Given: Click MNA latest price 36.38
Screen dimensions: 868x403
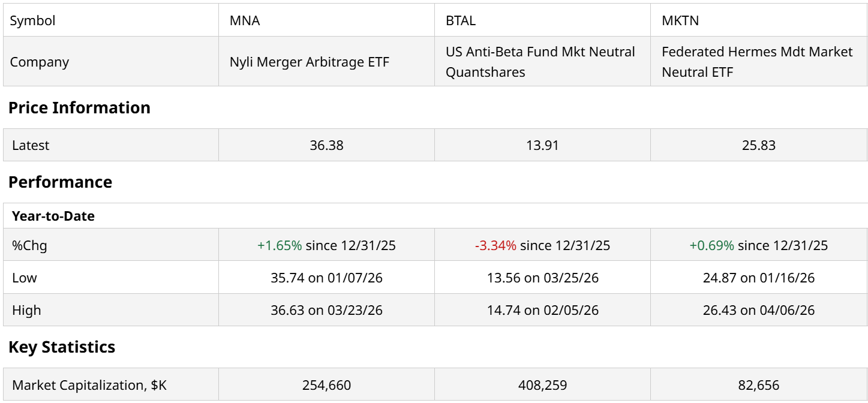Looking at the screenshot, I should point(326,145).
